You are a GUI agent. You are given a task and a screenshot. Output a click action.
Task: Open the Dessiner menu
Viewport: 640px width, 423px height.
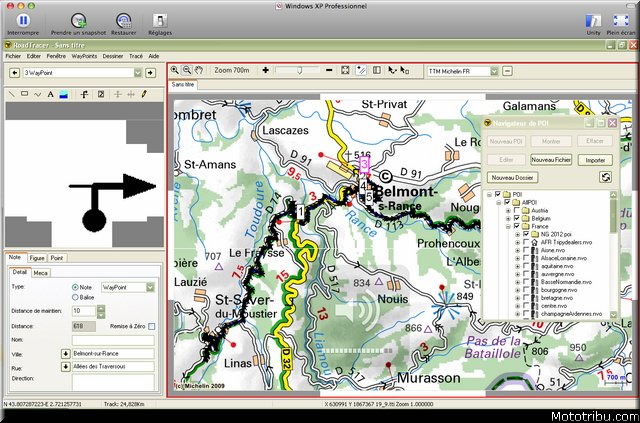coord(113,56)
